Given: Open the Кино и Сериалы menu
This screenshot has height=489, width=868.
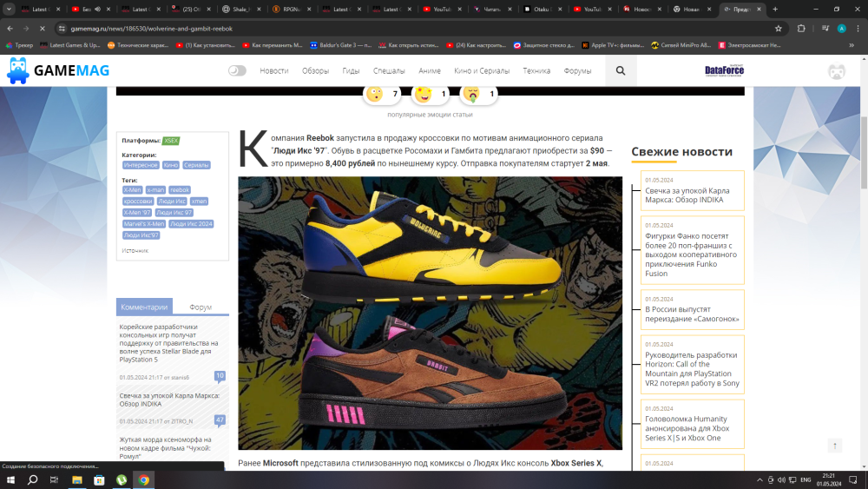Looking at the screenshot, I should click(x=482, y=70).
